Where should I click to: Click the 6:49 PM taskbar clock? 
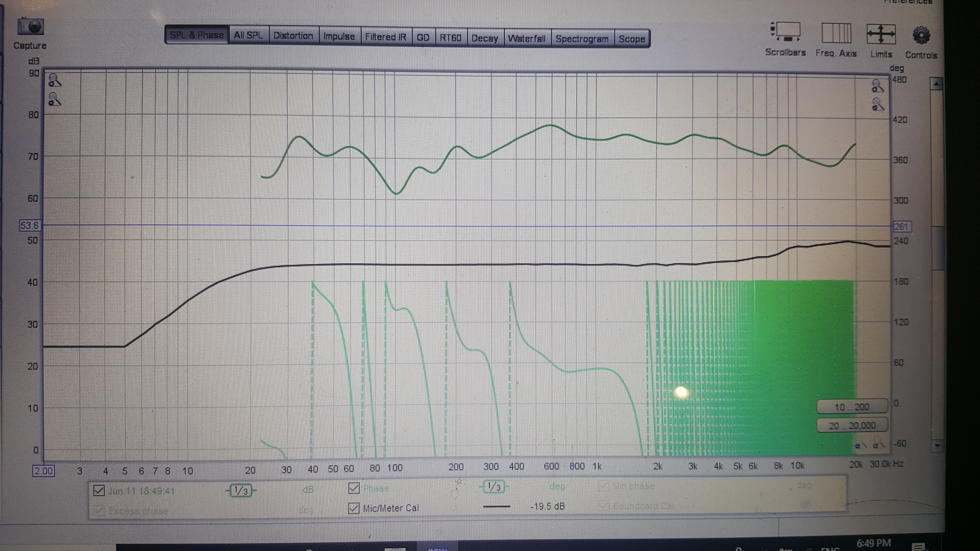[x=874, y=543]
